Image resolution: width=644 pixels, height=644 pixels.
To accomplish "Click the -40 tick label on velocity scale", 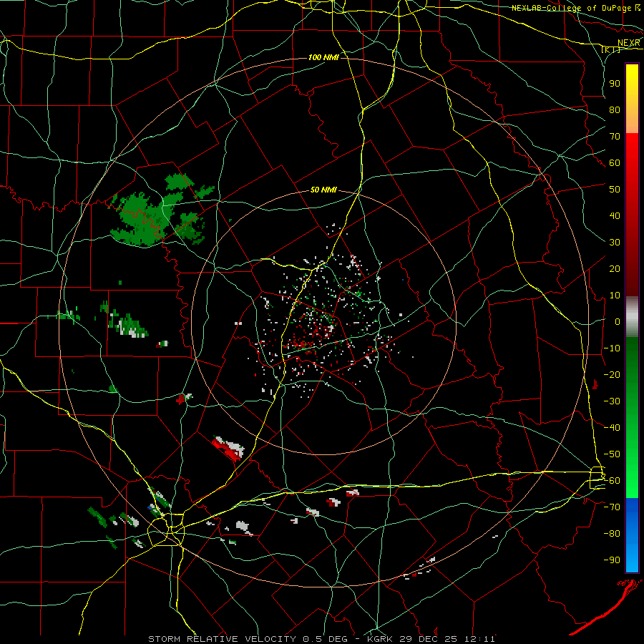I will click(612, 428).
